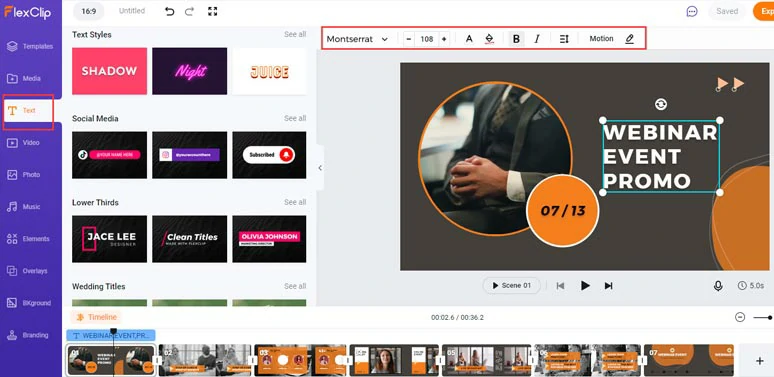Choose the Night neon text style

pos(190,71)
